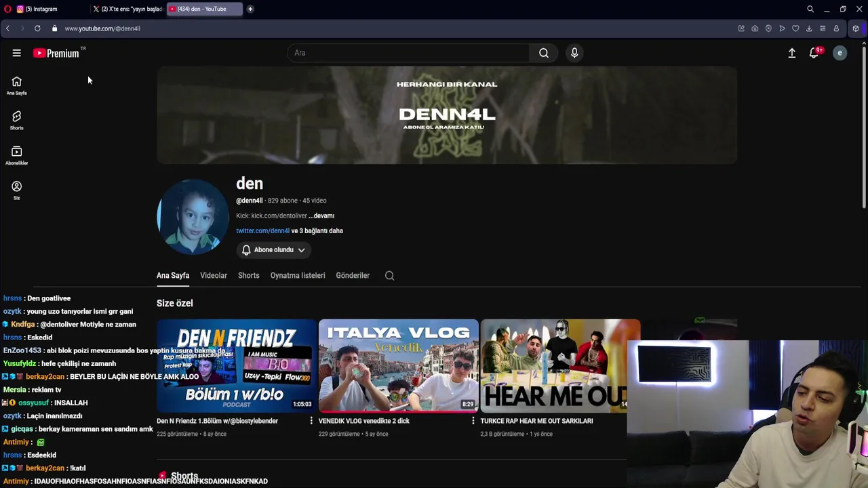Click the Size özel section heading
This screenshot has height=488, width=868.
(x=175, y=303)
